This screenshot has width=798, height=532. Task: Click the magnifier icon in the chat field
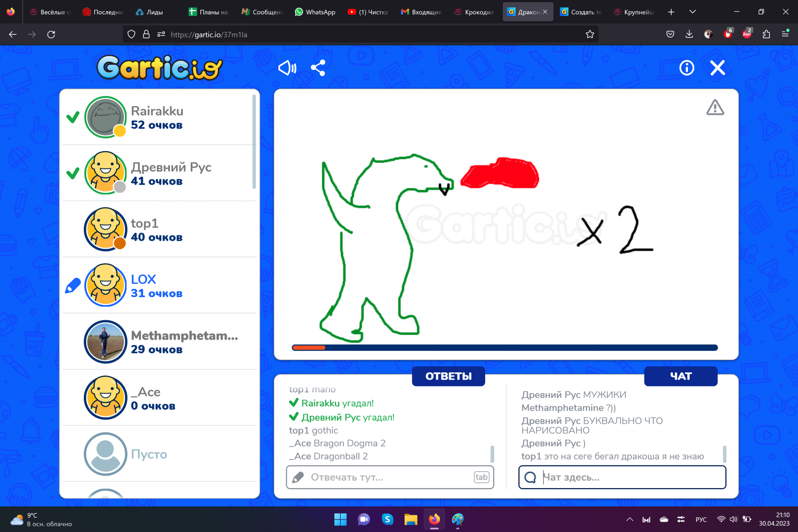coord(531,477)
